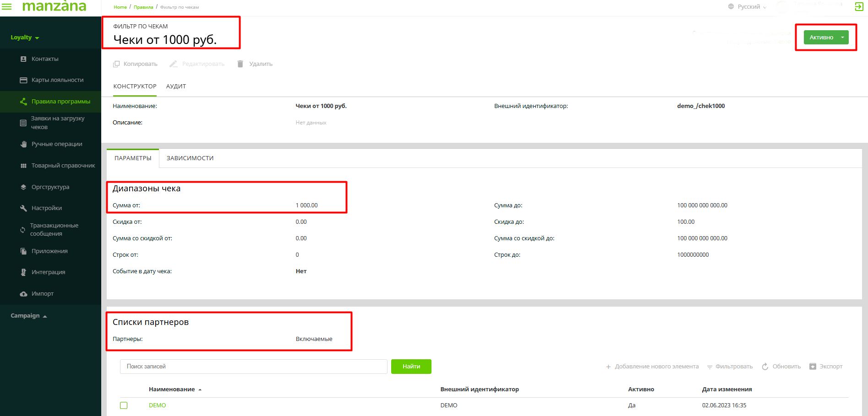Open Ручные операции in the sidebar
Image resolution: width=868 pixels, height=416 pixels.
57,144
